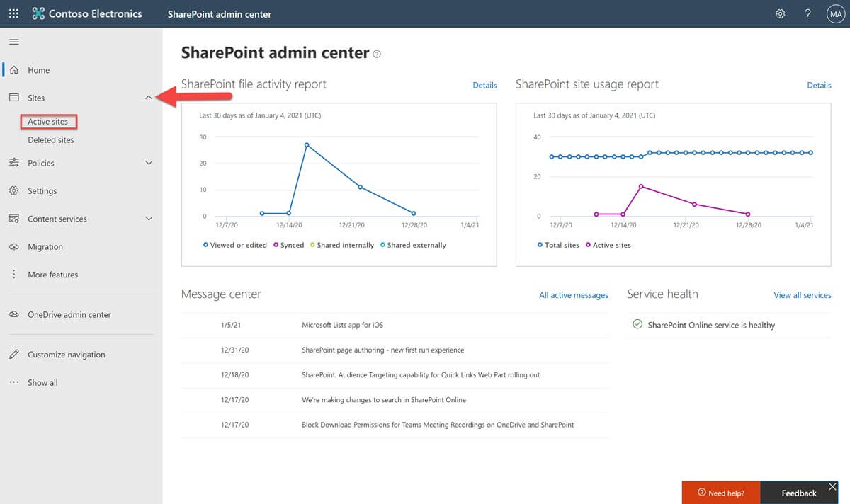Open the MA account avatar
Image resolution: width=850 pixels, height=504 pixels.
point(836,13)
